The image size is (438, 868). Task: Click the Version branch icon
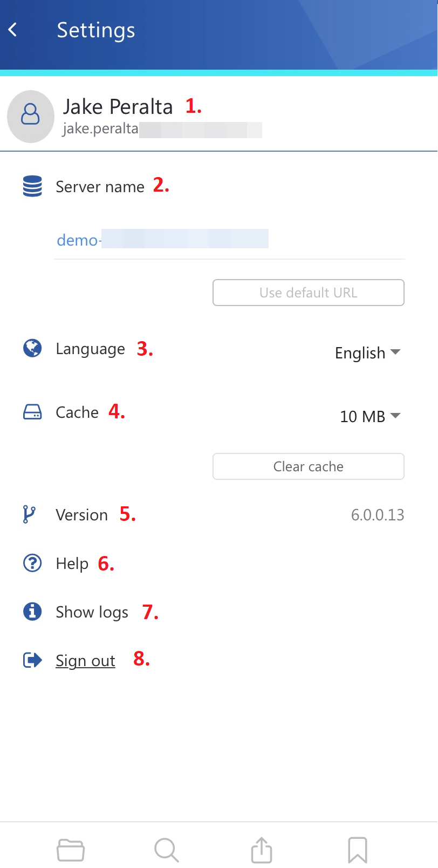(30, 514)
